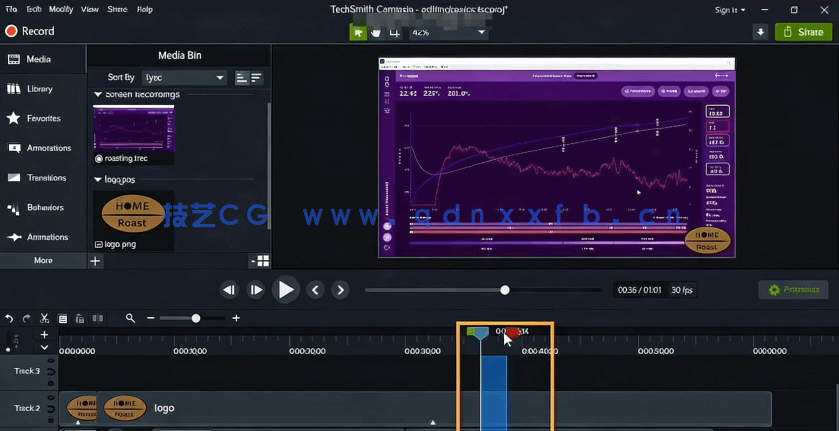839x431 pixels.
Task: Collapse the Screen Recordings group
Action: pyautogui.click(x=98, y=94)
